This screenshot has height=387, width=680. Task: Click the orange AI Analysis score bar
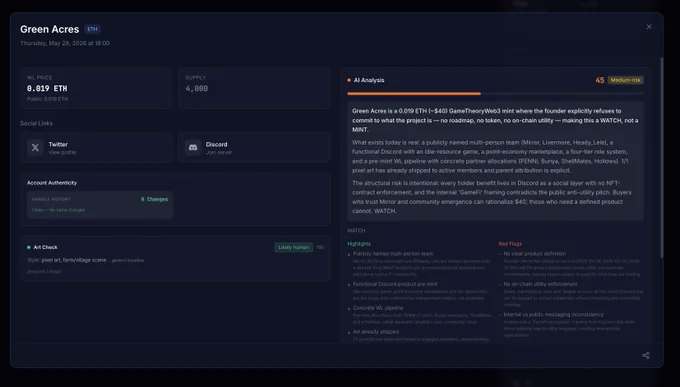click(414, 93)
